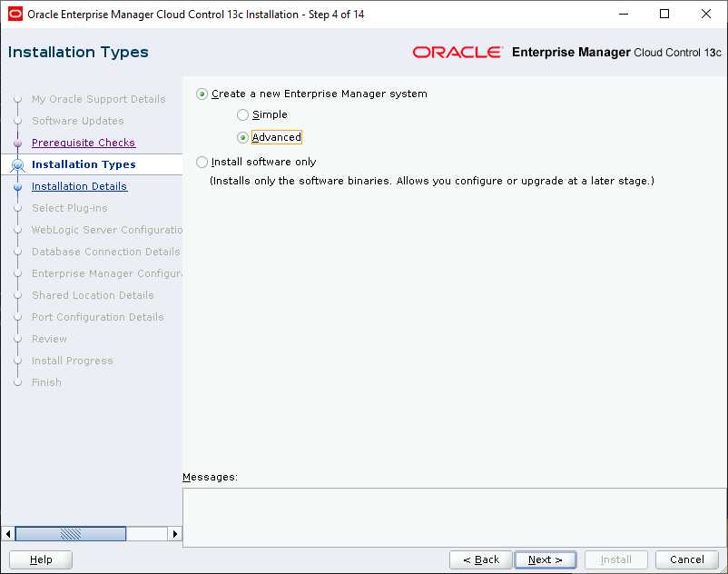Cancel the installation
The image size is (728, 574).
687,559
